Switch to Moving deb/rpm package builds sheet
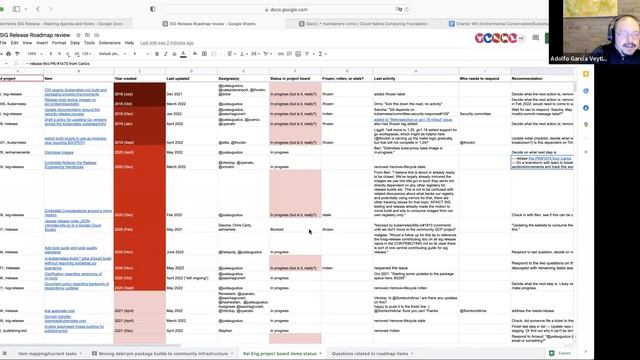640x360 pixels. pos(163,353)
